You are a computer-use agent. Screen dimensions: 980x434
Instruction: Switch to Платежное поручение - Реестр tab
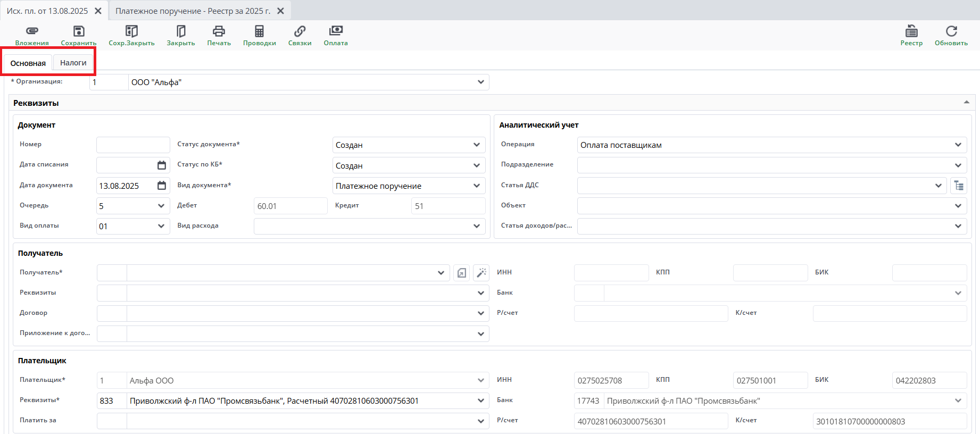click(x=193, y=11)
